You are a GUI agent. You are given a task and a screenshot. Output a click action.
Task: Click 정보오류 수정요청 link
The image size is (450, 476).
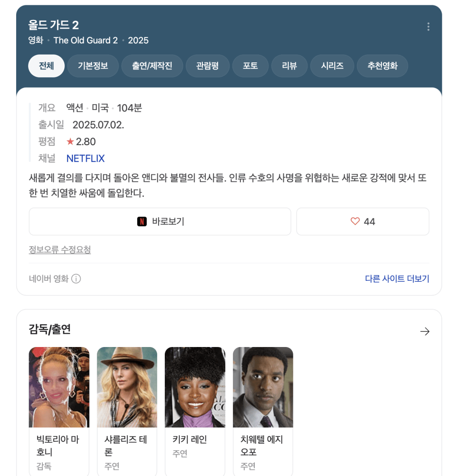click(60, 249)
